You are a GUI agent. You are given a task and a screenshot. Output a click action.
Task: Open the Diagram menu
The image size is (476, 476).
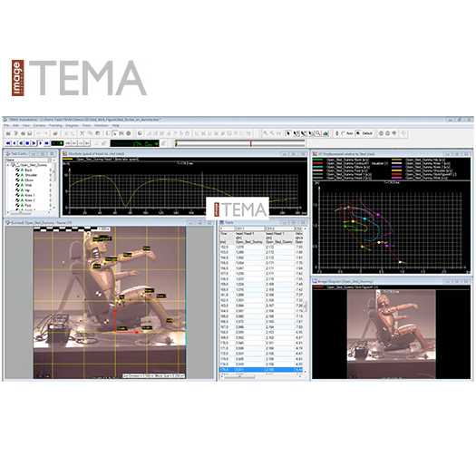pos(72,125)
